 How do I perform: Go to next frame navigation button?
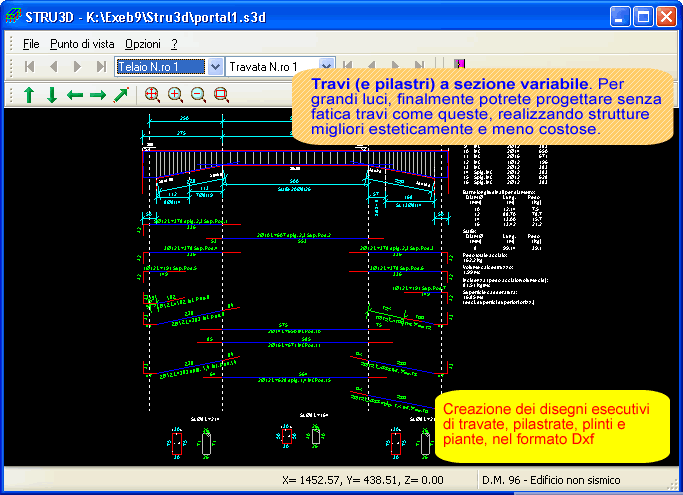coord(77,67)
